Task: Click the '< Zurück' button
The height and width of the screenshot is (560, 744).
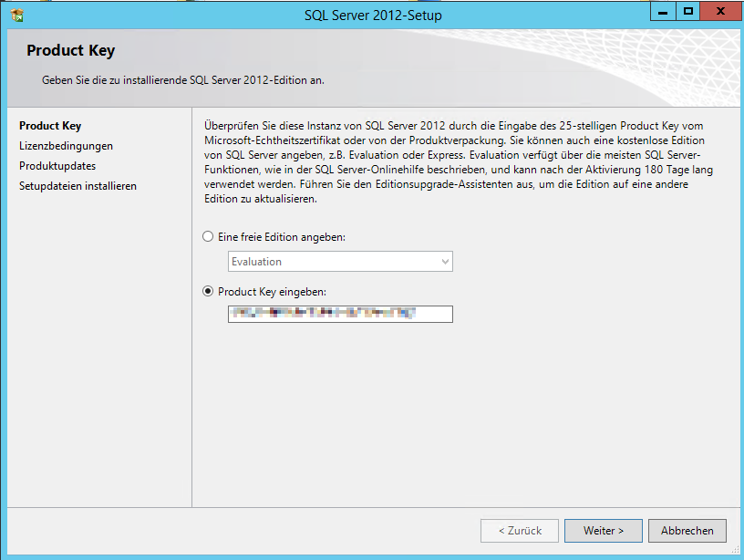Action: click(519, 530)
